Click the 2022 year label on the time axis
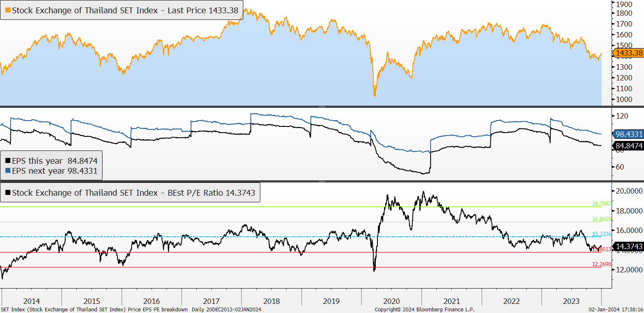Image resolution: width=644 pixels, height=313 pixels. 511,301
